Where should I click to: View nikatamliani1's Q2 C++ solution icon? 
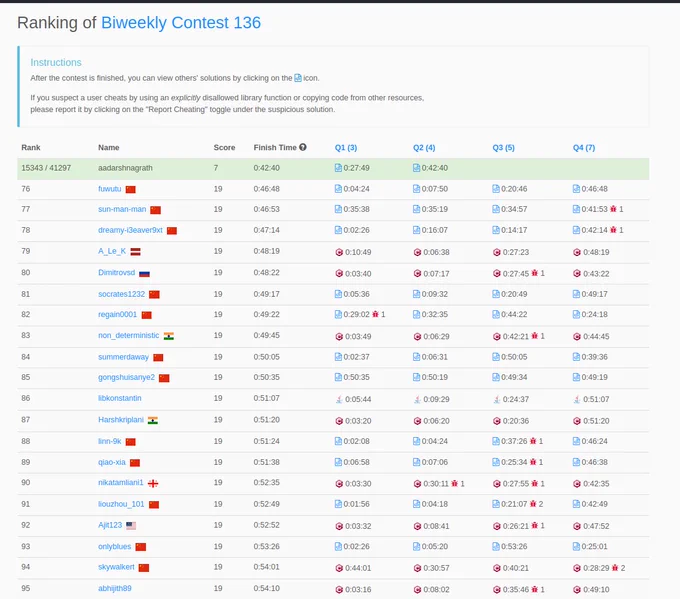pyautogui.click(x=417, y=484)
